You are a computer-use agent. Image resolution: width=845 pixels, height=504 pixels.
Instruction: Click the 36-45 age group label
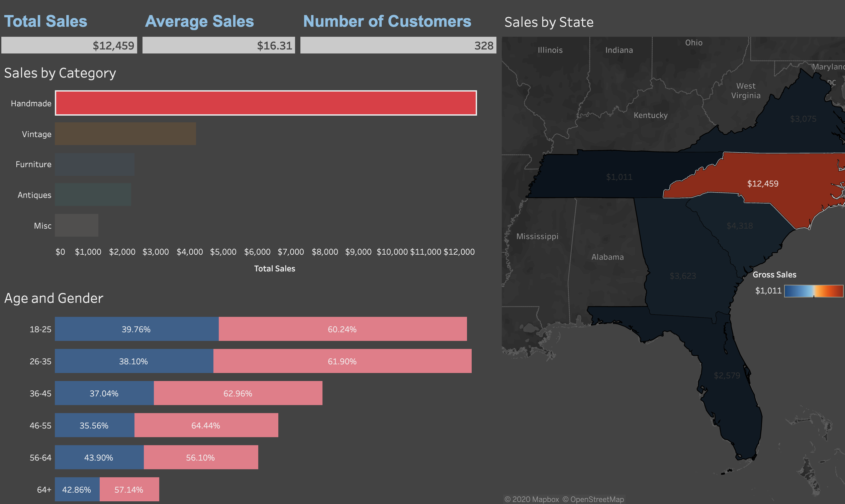click(40, 394)
